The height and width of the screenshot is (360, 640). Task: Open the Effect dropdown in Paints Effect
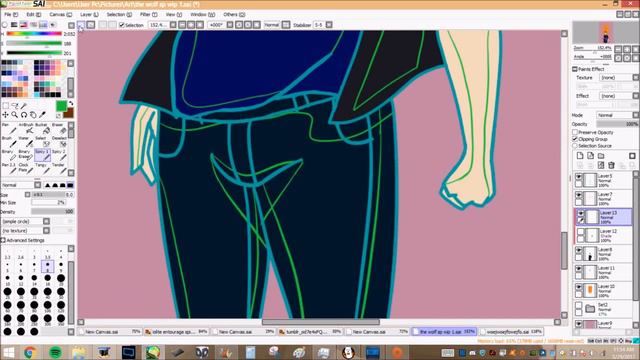619,96
